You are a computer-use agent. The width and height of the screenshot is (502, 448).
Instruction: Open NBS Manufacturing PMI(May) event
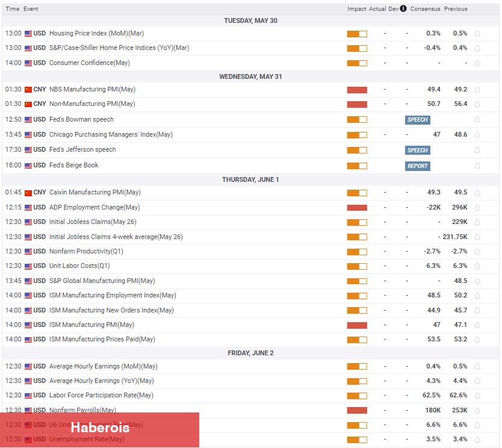click(x=92, y=89)
